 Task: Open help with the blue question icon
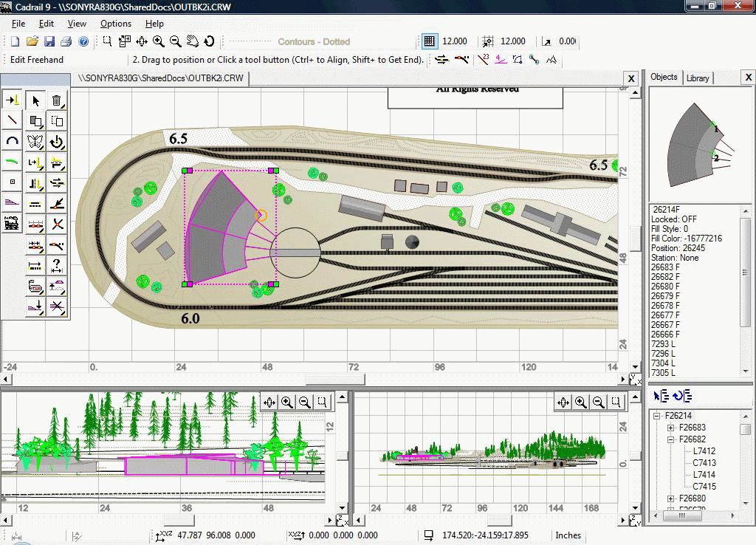[x=83, y=41]
